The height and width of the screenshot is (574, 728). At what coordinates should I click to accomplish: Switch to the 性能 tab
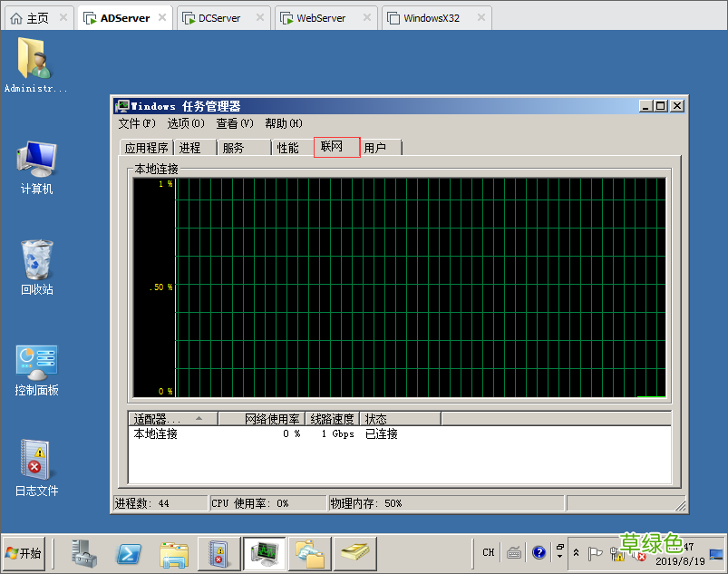pyautogui.click(x=288, y=147)
